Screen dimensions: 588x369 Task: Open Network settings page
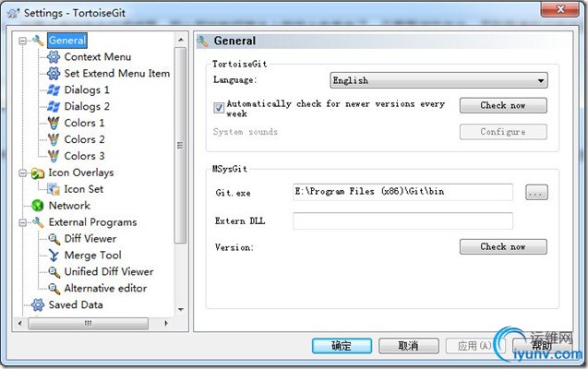[69, 206]
